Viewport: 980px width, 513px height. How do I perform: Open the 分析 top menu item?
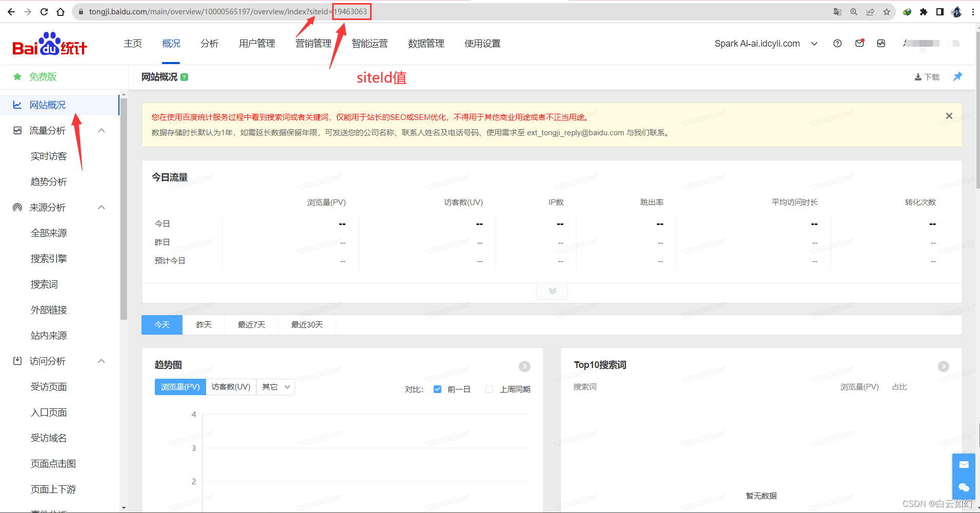pyautogui.click(x=210, y=44)
